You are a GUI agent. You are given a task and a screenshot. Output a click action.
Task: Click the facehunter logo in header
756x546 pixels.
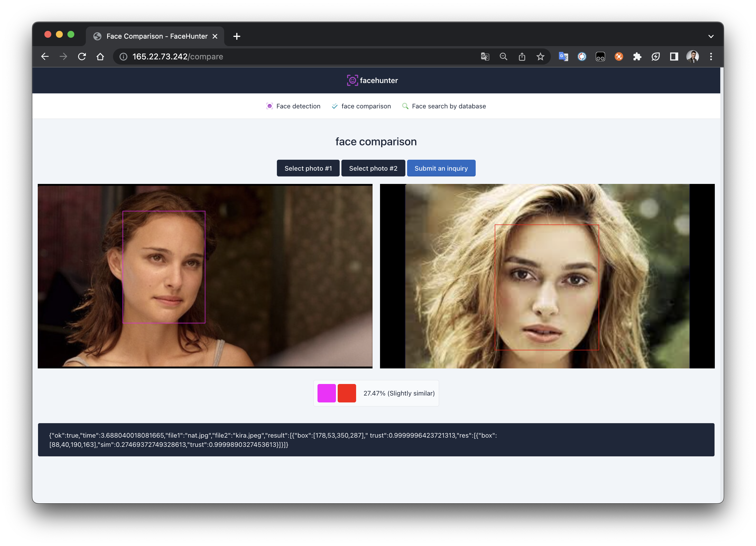coord(372,80)
